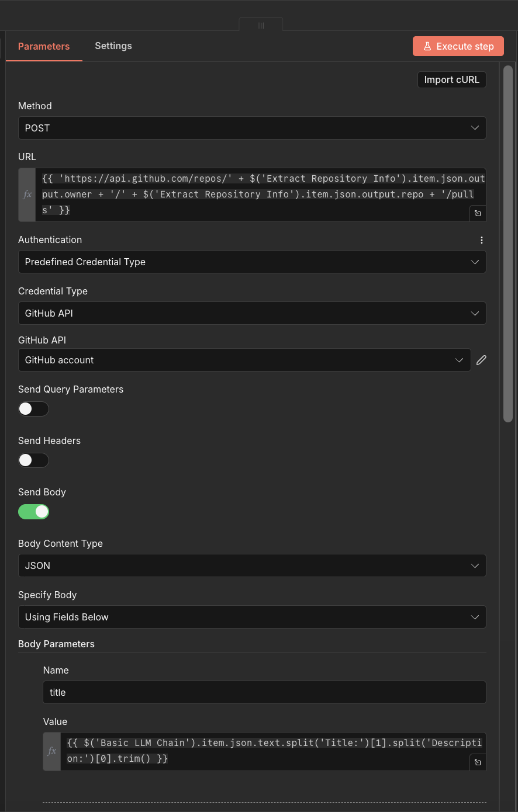The height and width of the screenshot is (812, 518).
Task: Click the pencil to edit GitHub account credential
Action: [x=481, y=360]
